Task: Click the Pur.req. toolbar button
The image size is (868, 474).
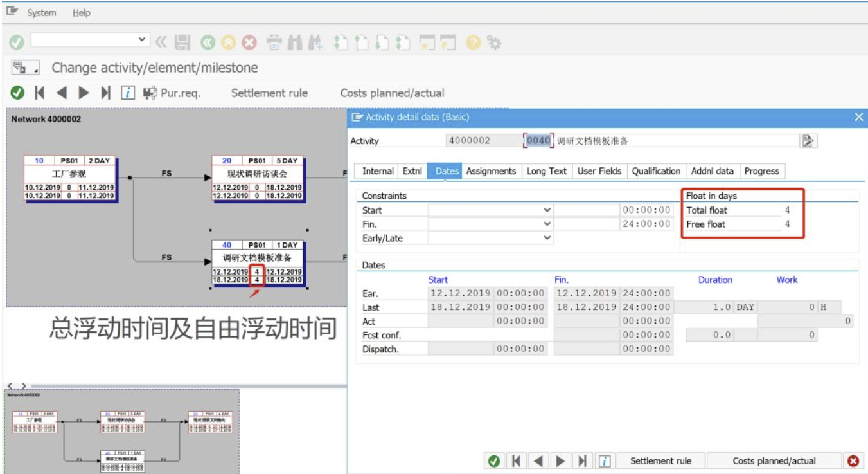Action: coord(172,93)
